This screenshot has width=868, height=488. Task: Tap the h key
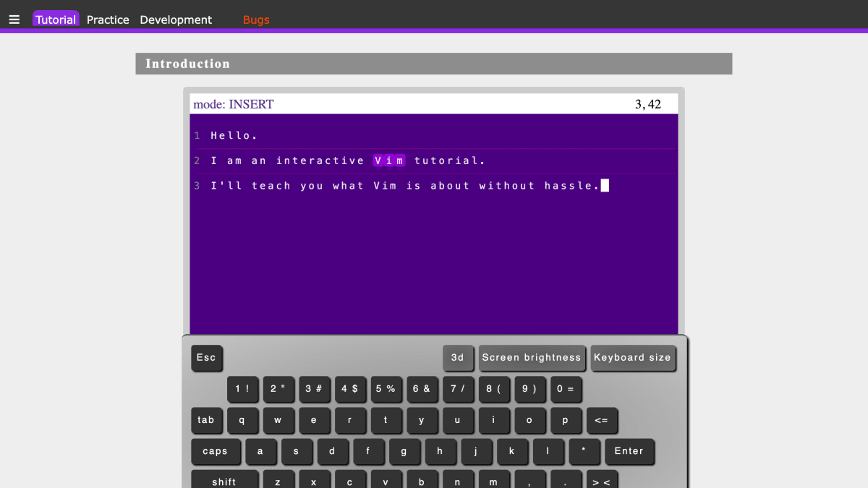440,451
